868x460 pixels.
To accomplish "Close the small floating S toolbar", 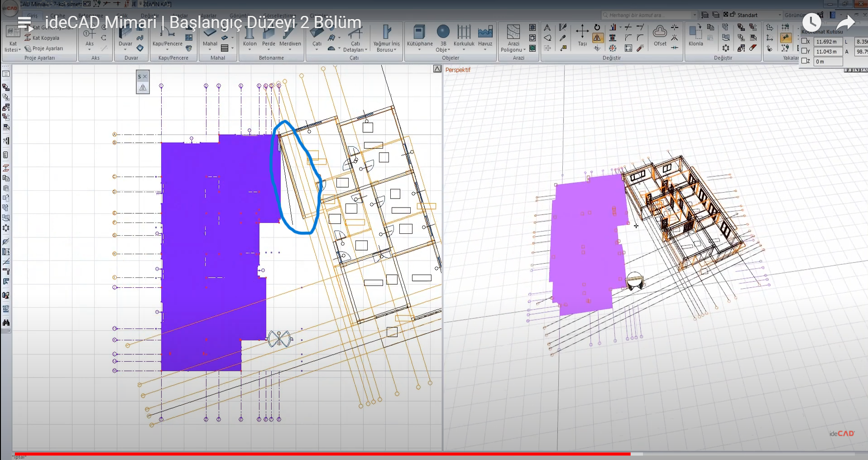I will [x=145, y=77].
